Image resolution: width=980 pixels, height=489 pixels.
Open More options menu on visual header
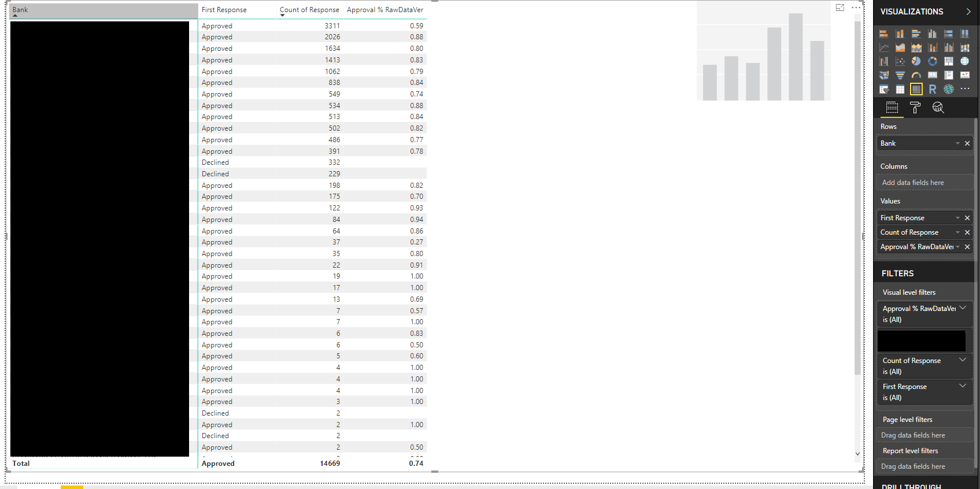click(x=856, y=8)
